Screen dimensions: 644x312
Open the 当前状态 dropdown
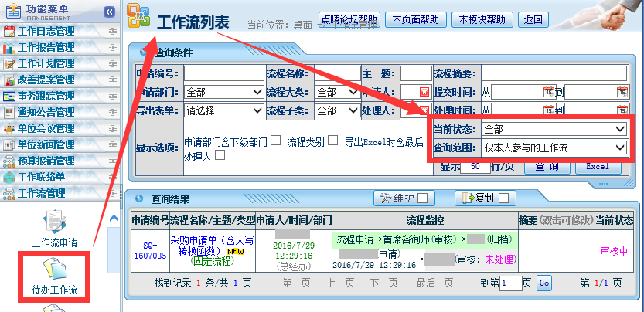click(x=553, y=129)
